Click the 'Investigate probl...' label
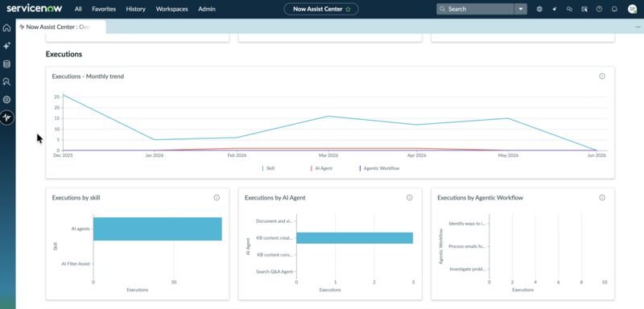Viewport: 644px width, 309px height. pyautogui.click(x=468, y=270)
